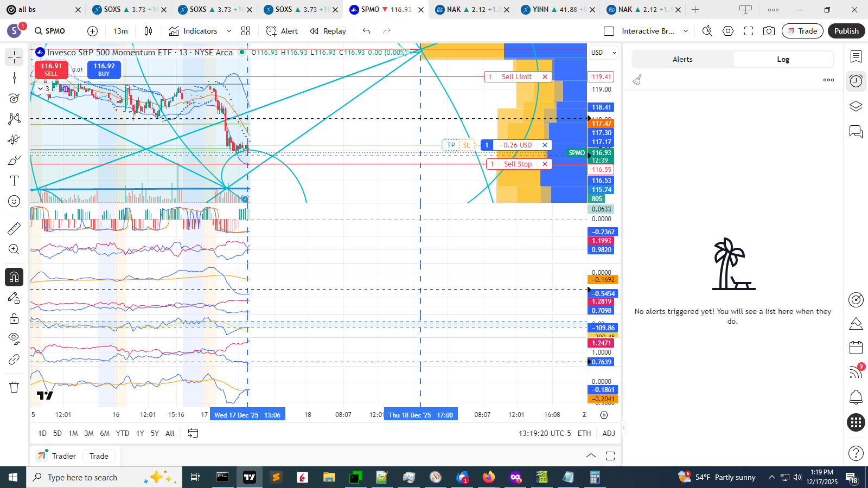Open the prediction and measurement tools

[14, 139]
